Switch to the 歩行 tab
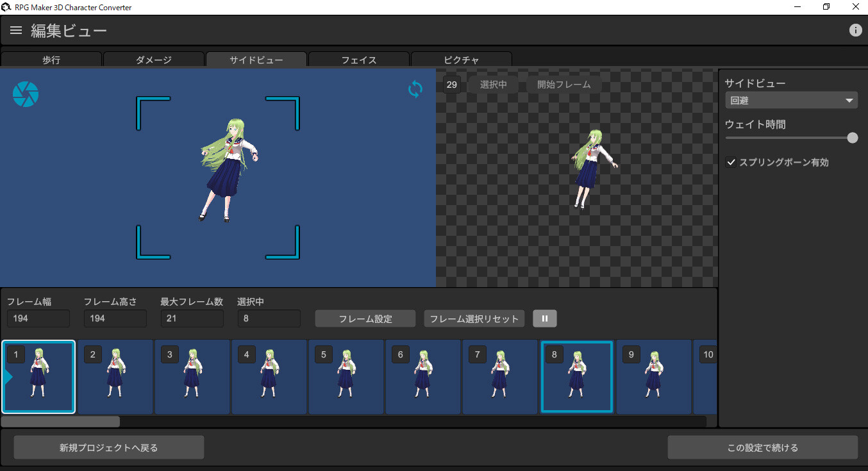 [51, 60]
